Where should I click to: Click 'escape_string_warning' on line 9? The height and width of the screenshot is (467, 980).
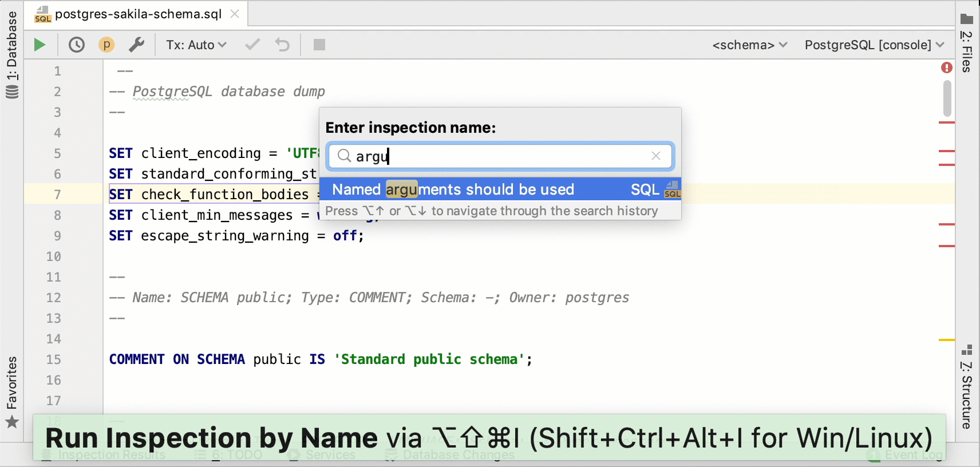[x=224, y=236]
